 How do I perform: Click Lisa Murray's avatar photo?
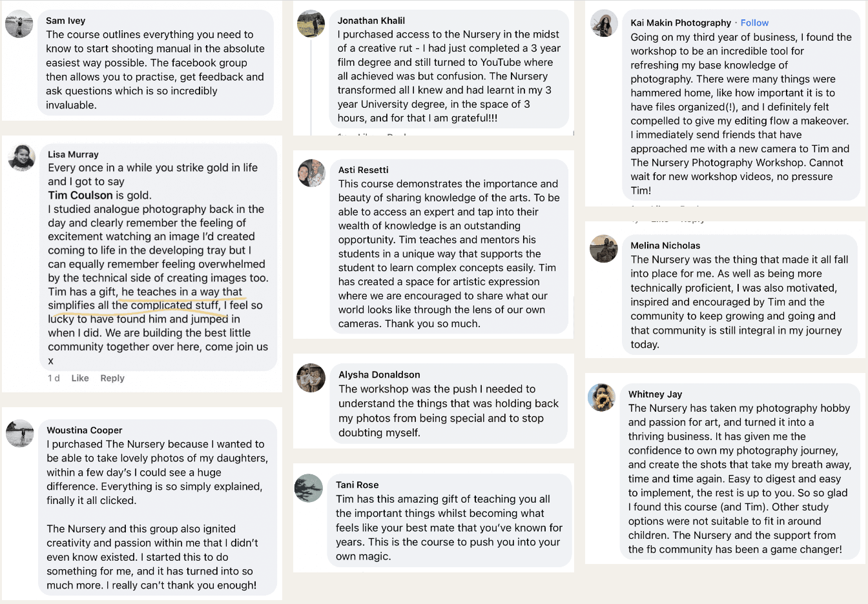pyautogui.click(x=21, y=157)
